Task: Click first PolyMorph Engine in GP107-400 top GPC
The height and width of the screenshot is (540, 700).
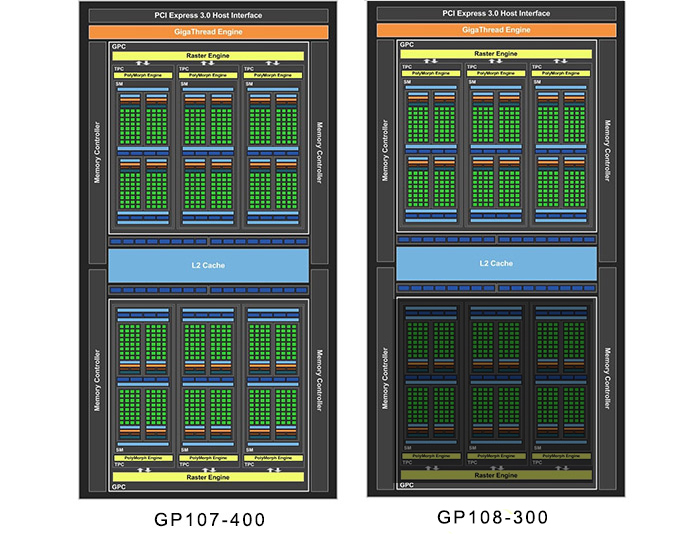Action: click(143, 75)
